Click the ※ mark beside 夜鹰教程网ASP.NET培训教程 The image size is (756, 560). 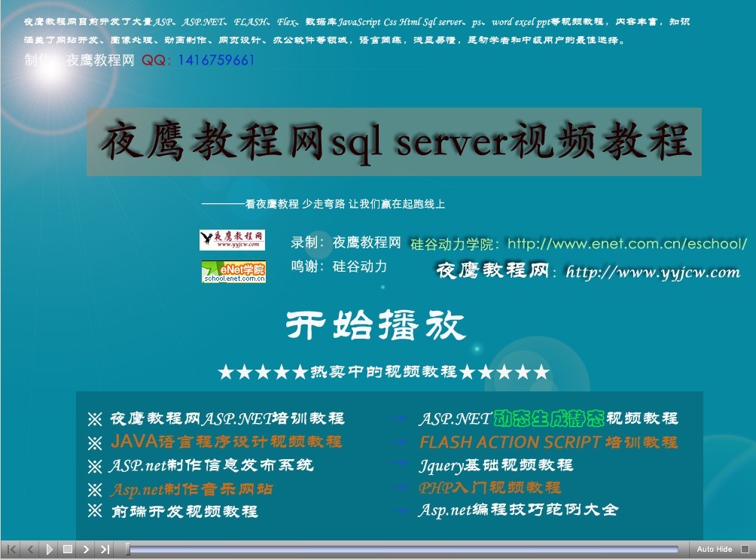95,418
